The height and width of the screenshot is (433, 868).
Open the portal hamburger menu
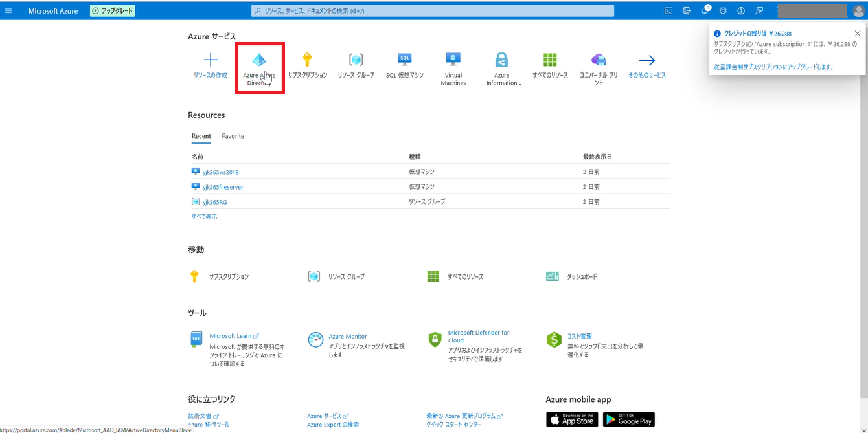coord(8,11)
